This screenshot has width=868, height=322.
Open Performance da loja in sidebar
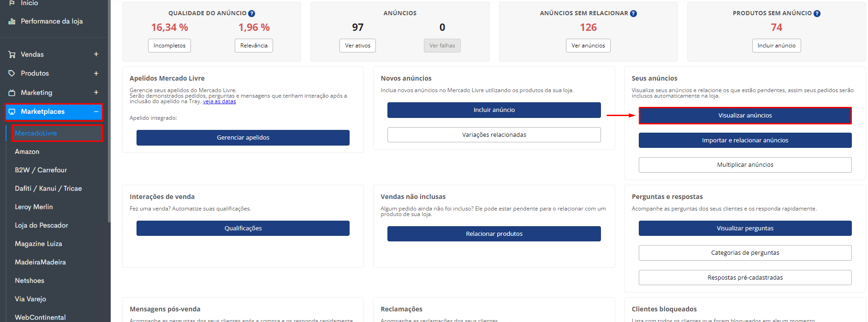[x=52, y=21]
